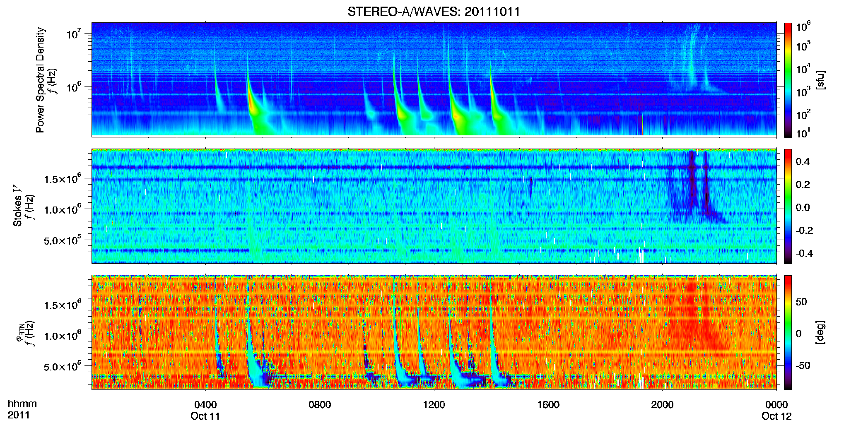868x447 pixels.
Task: Click the "2011" year label
Action: click(19, 415)
